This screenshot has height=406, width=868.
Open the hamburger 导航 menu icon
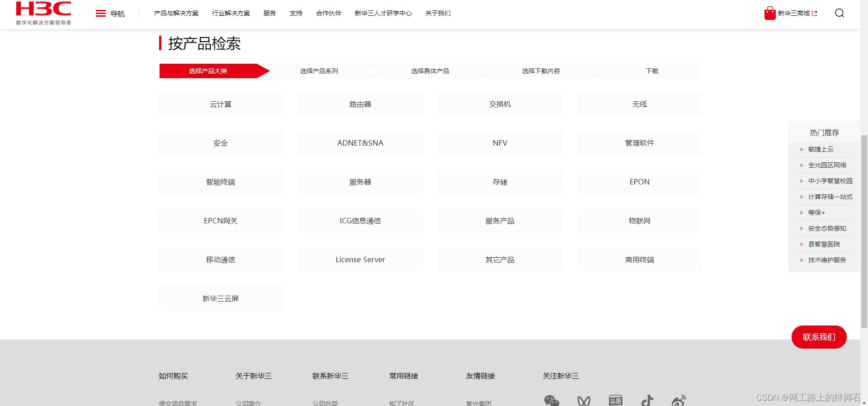[101, 14]
